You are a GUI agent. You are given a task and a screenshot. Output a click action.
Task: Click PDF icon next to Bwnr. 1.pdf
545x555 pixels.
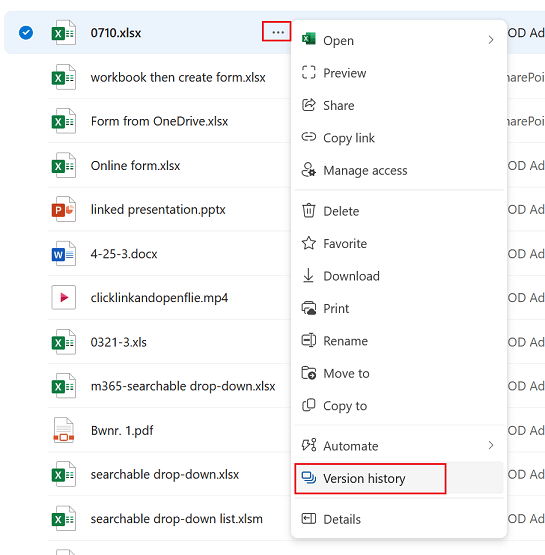tap(64, 430)
